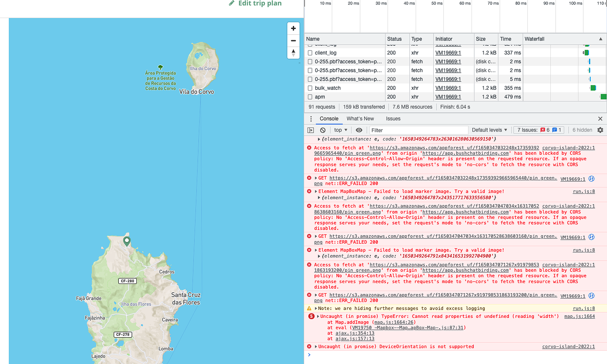Open the top execution context dropdown
This screenshot has height=364, width=607.
click(340, 130)
